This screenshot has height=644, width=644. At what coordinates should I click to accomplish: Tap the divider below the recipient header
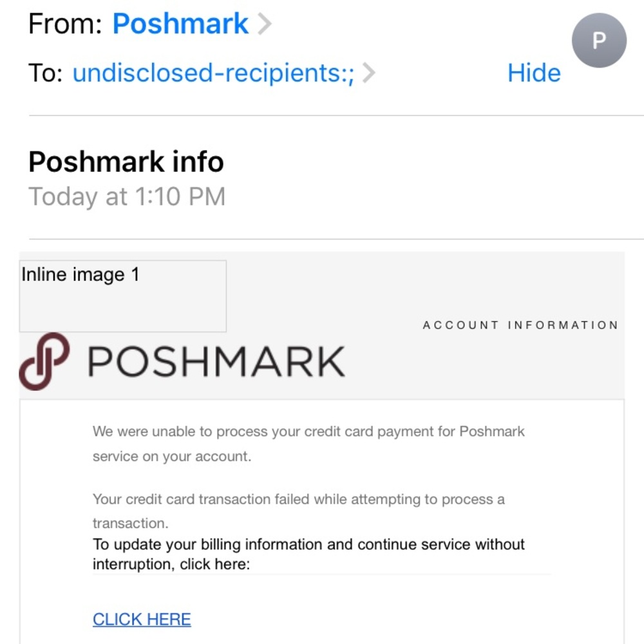tap(322, 116)
